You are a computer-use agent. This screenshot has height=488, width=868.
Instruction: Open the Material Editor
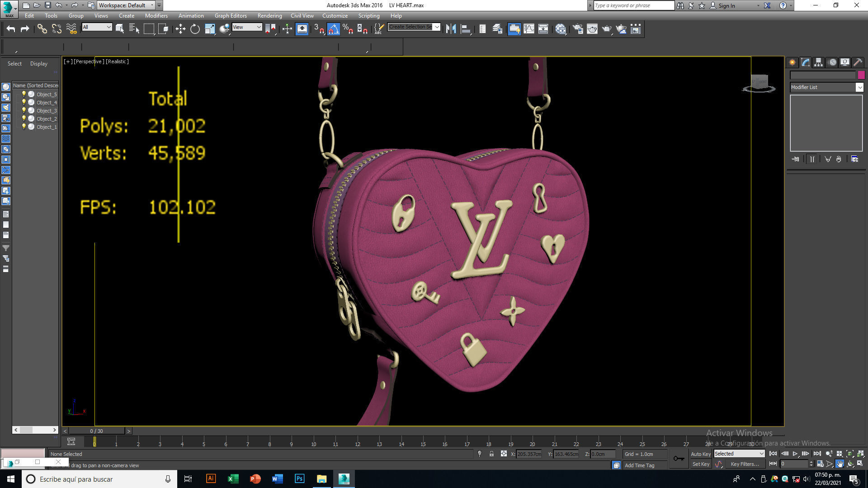point(561,29)
